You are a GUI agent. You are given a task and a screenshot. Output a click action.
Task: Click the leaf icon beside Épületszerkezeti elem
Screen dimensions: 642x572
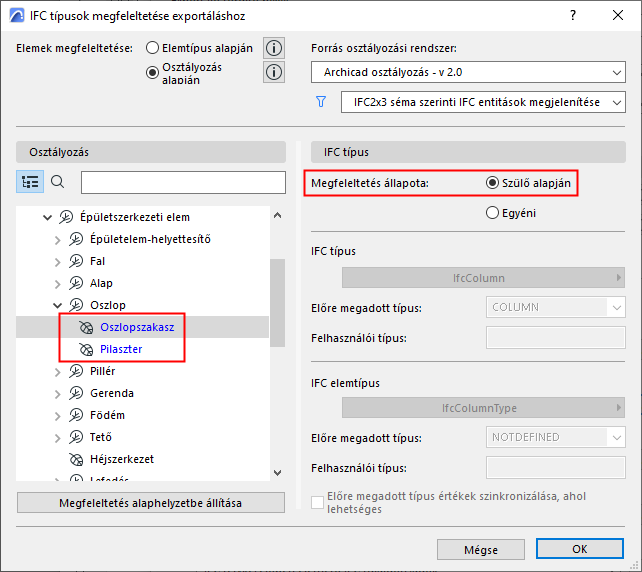click(66, 217)
